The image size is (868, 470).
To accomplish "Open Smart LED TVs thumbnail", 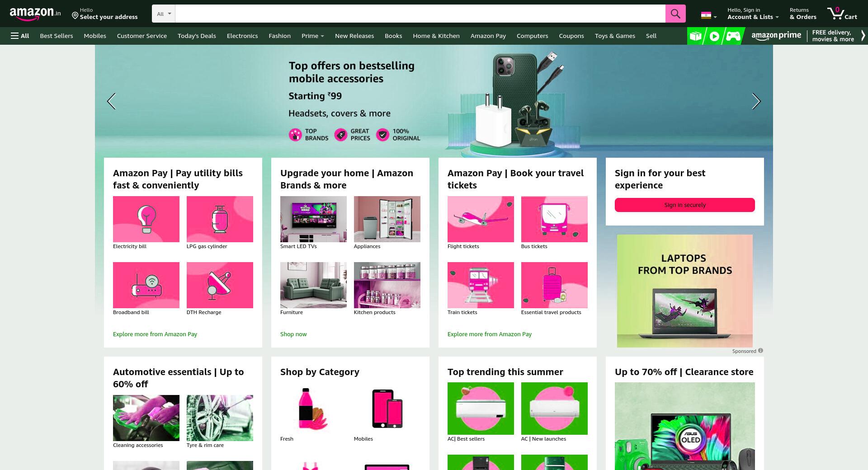I will coord(313,219).
